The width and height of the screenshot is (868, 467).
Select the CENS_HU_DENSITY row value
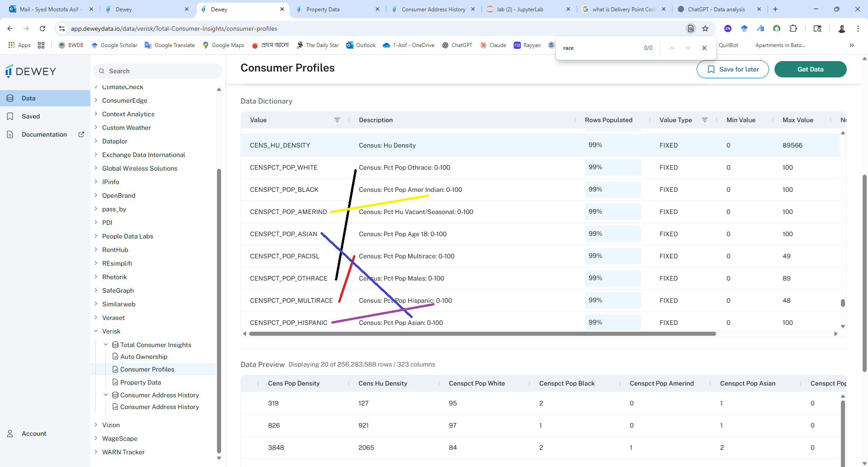280,145
